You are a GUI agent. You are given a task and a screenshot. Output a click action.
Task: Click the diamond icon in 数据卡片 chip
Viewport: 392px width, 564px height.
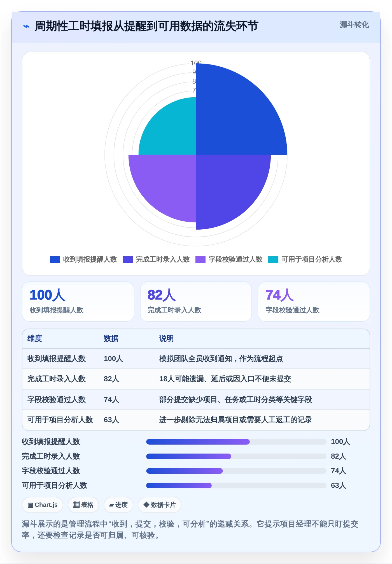click(x=146, y=505)
